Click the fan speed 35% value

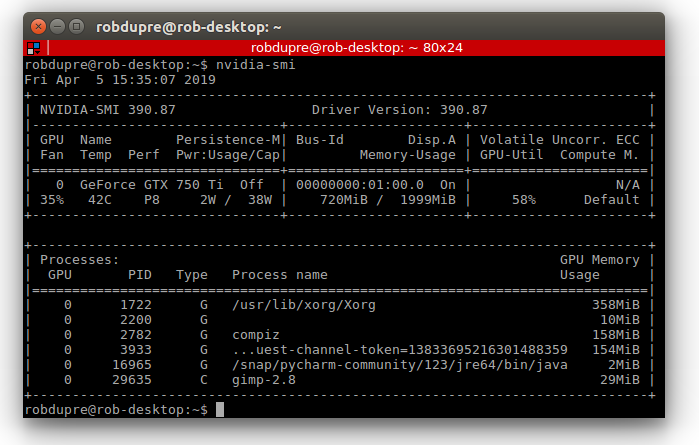tap(52, 200)
